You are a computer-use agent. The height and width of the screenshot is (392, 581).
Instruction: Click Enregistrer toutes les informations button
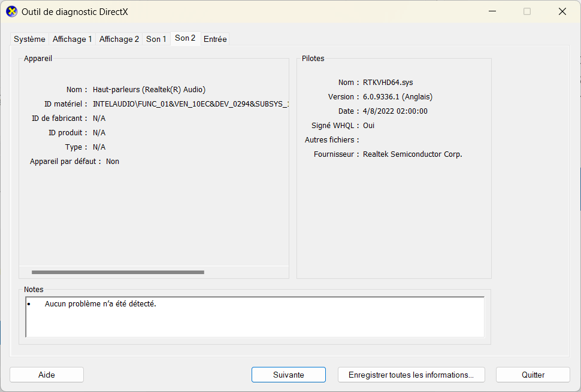pyautogui.click(x=411, y=375)
